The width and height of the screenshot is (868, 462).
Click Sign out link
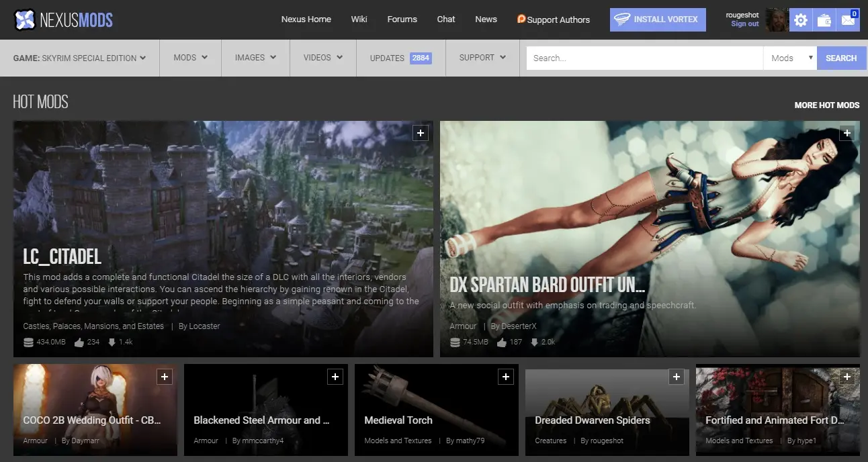(x=744, y=24)
